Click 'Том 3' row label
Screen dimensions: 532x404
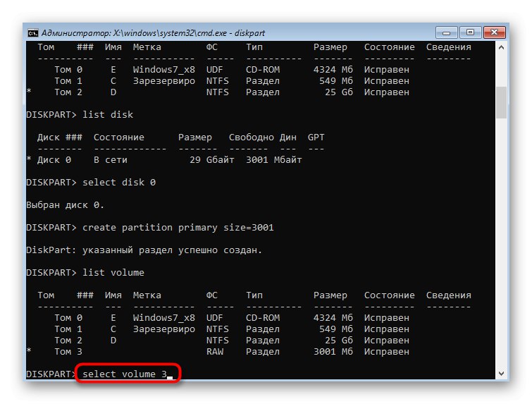(x=68, y=352)
